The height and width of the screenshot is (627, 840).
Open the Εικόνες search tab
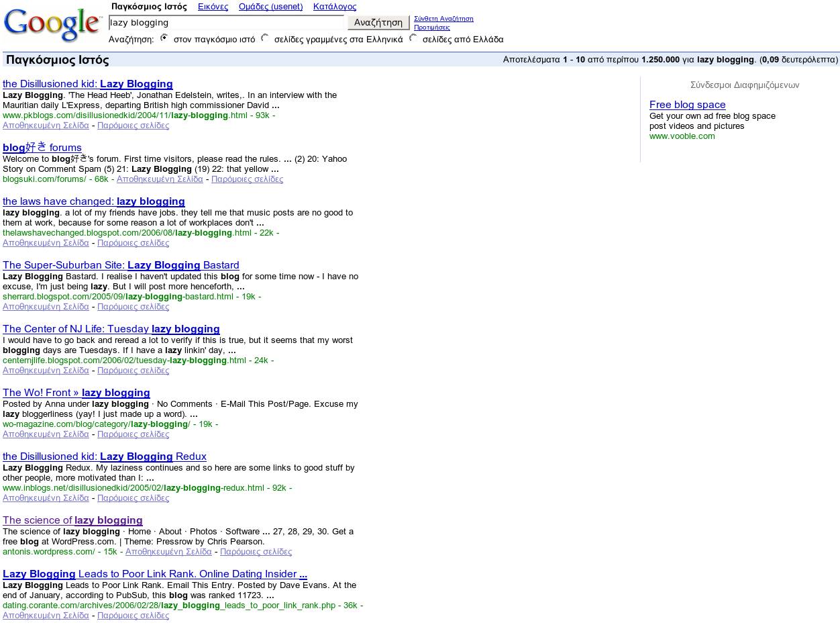(x=211, y=7)
